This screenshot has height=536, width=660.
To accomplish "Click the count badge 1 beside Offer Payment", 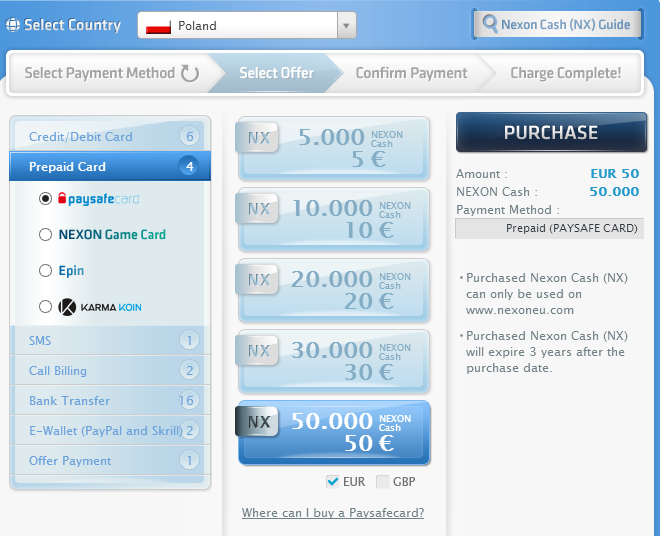I will pyautogui.click(x=189, y=461).
